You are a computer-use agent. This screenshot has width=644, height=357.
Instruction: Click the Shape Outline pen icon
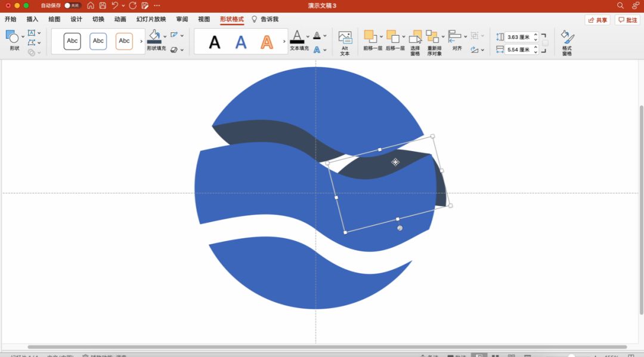pyautogui.click(x=174, y=35)
